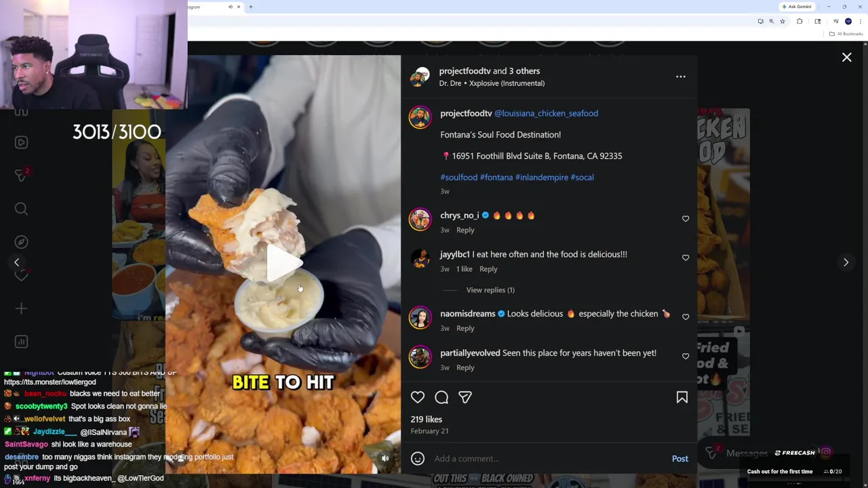Save post with the bookmark icon
Screen dimensions: 868x488
[x=682, y=398]
